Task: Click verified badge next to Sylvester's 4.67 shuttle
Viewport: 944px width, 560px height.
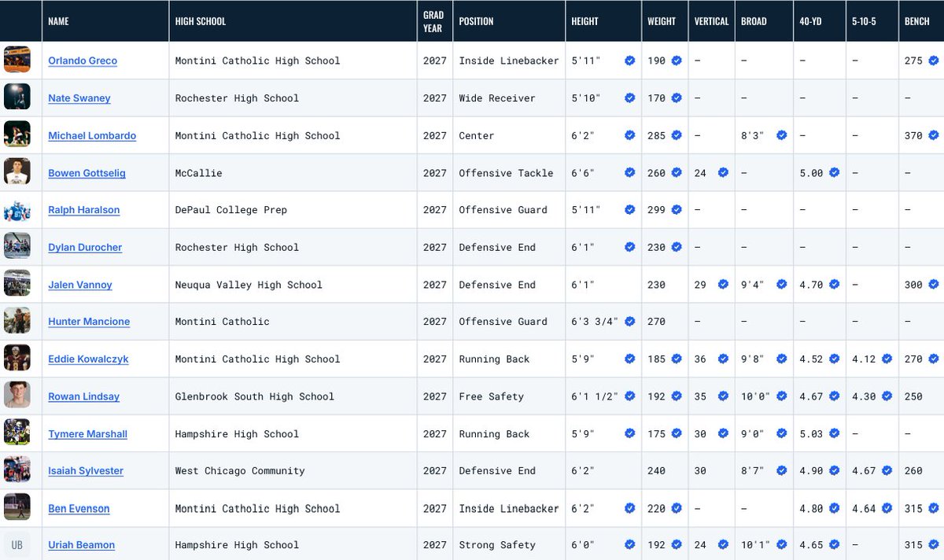Action: pos(887,471)
